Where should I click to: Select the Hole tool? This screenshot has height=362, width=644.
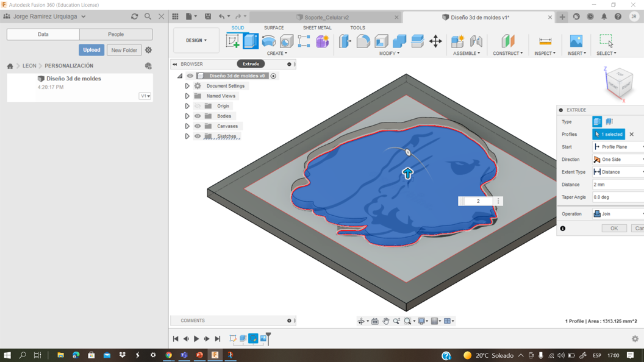pos(286,41)
